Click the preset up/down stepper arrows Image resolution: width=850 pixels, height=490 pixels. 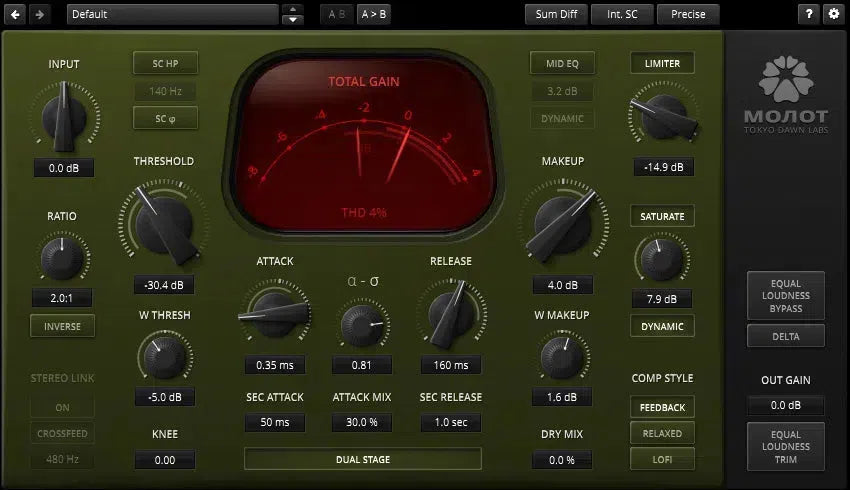click(293, 14)
